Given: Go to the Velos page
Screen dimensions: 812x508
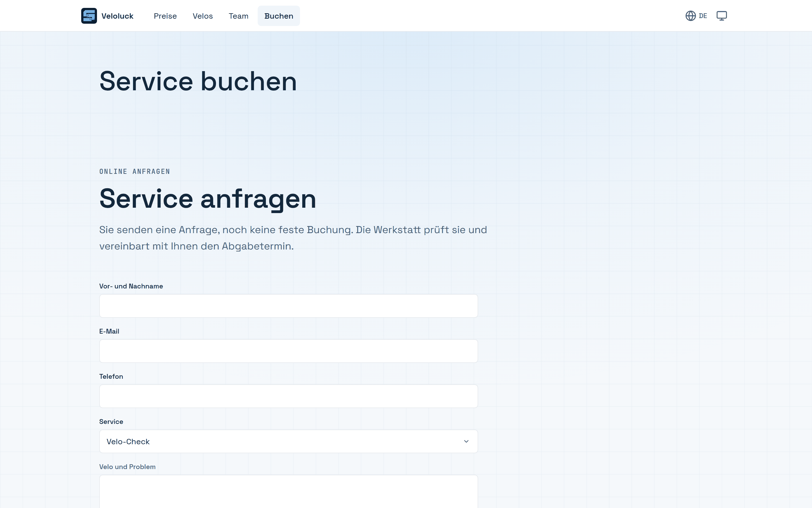Looking at the screenshot, I should (x=203, y=16).
